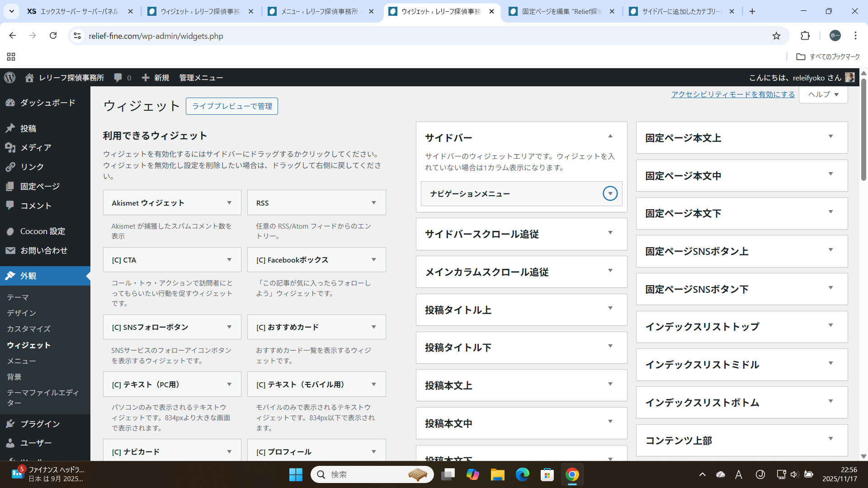
Task: Toggle the サイドバースクロール追従 widget area
Action: (610, 233)
